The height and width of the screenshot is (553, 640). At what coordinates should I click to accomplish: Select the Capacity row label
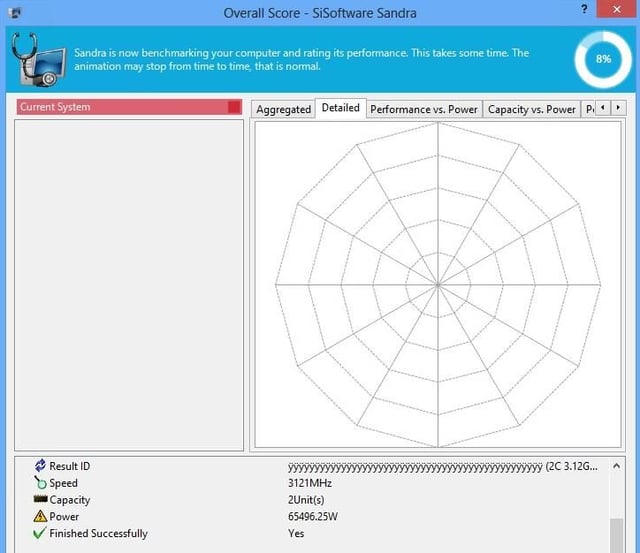69,500
